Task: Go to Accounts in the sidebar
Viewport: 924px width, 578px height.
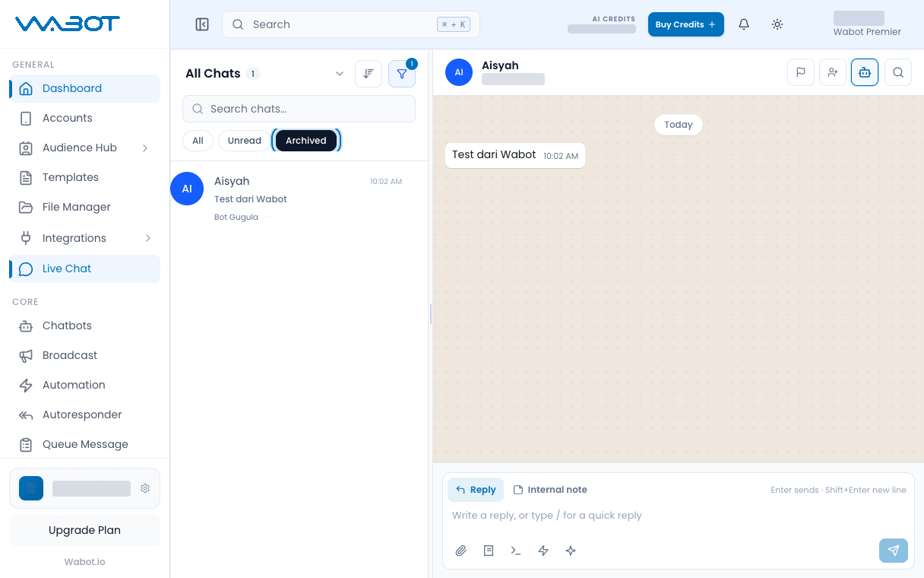Action: 85,118
